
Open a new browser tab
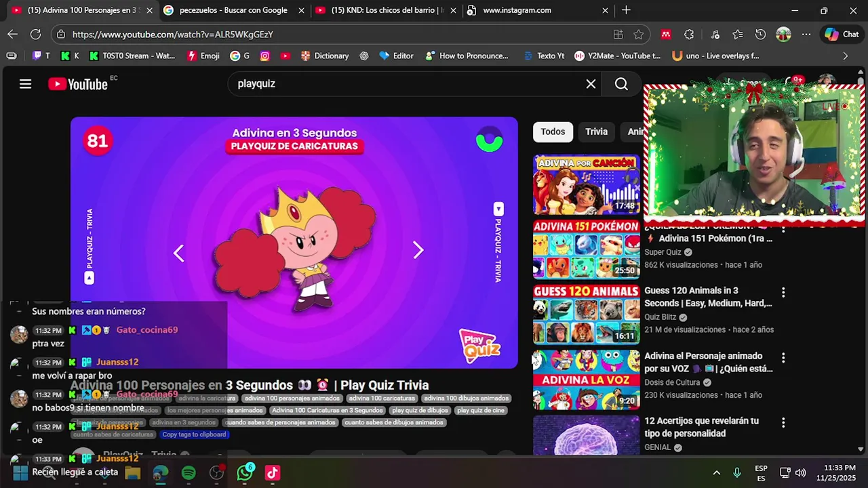coord(626,10)
